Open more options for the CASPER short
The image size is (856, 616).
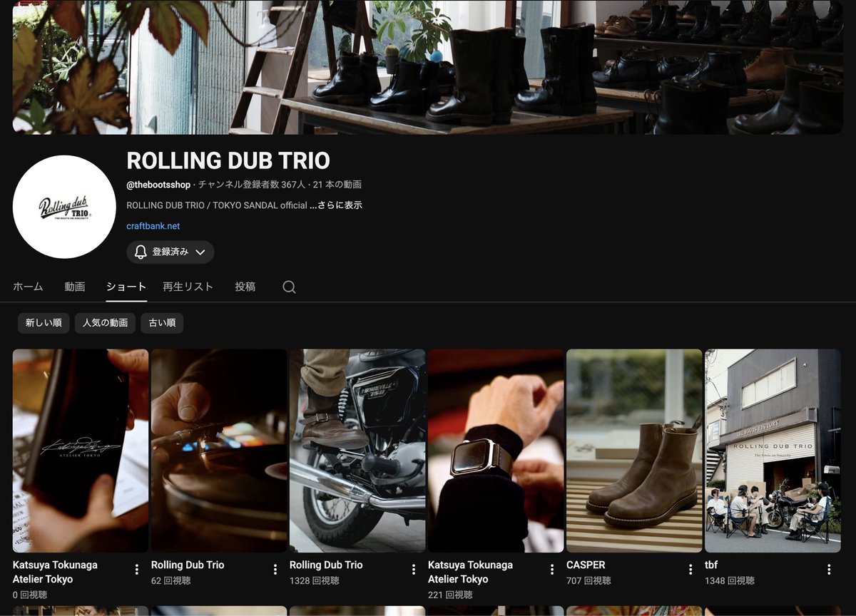click(691, 570)
